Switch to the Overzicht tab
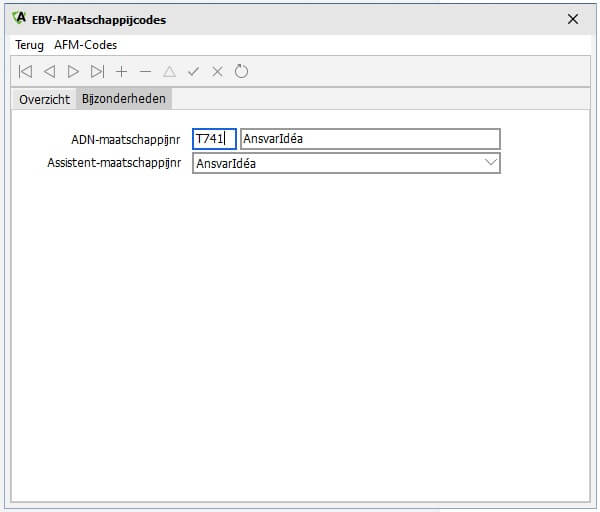The height and width of the screenshot is (512, 600). click(44, 99)
